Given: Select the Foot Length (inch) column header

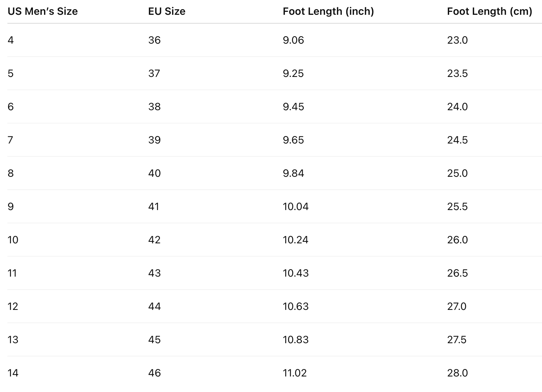Looking at the screenshot, I should coord(328,11).
